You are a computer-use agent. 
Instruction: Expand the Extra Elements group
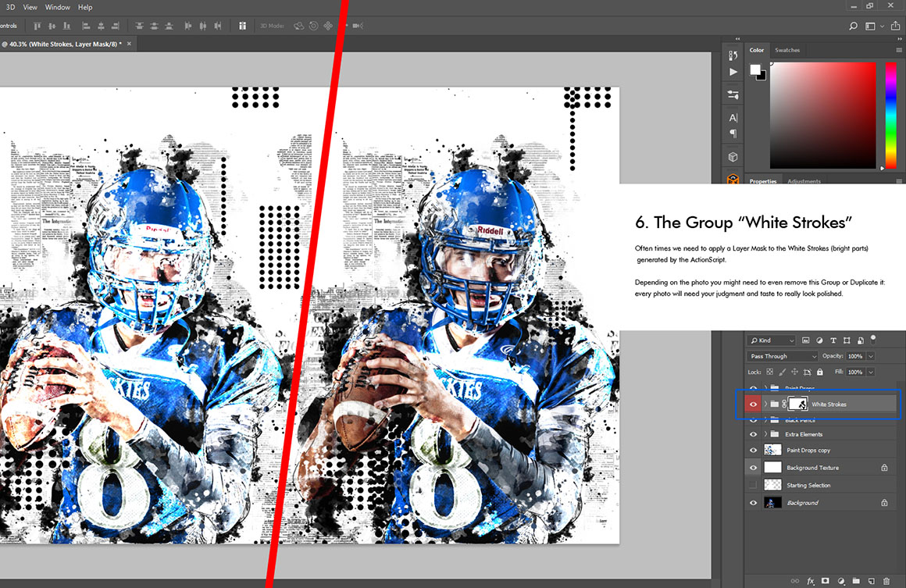point(765,434)
